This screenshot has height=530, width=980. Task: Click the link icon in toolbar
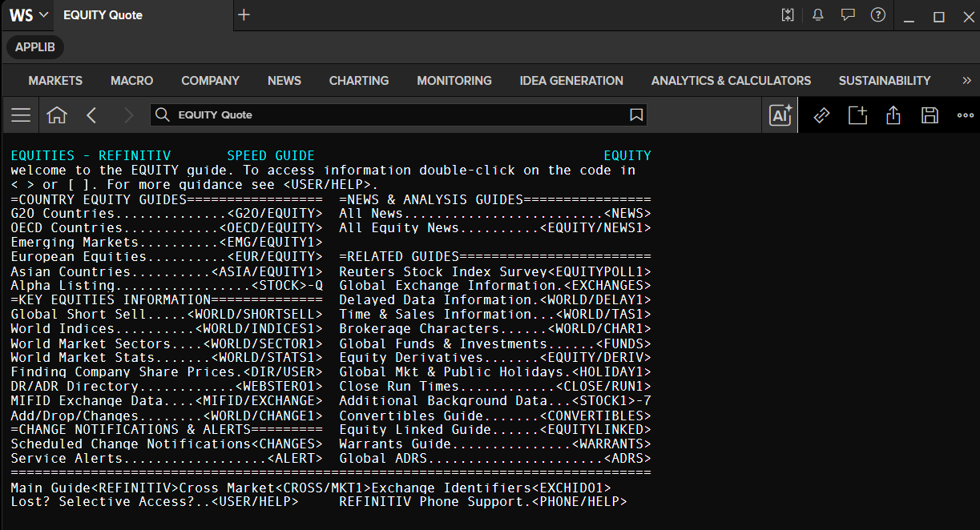[821, 115]
